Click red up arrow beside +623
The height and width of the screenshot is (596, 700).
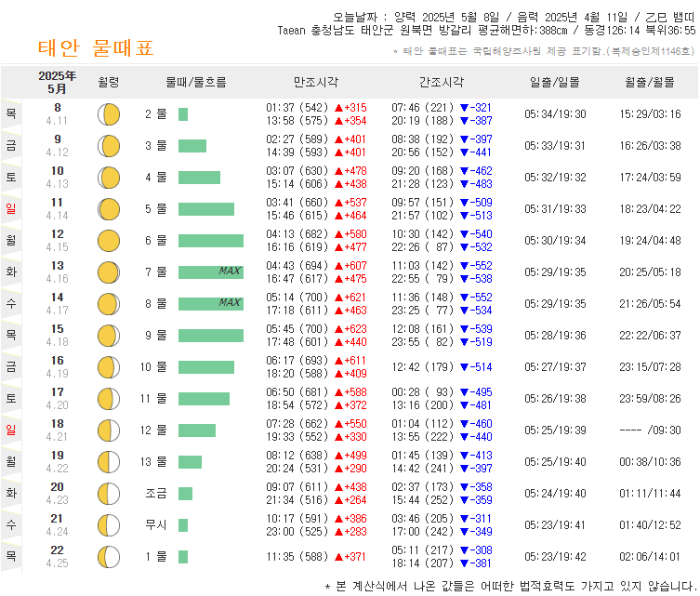point(338,329)
